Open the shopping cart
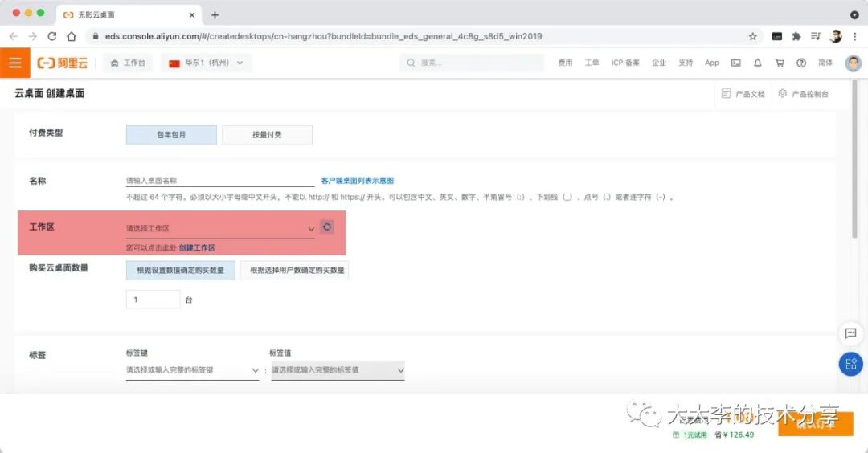The image size is (868, 453). click(x=780, y=63)
